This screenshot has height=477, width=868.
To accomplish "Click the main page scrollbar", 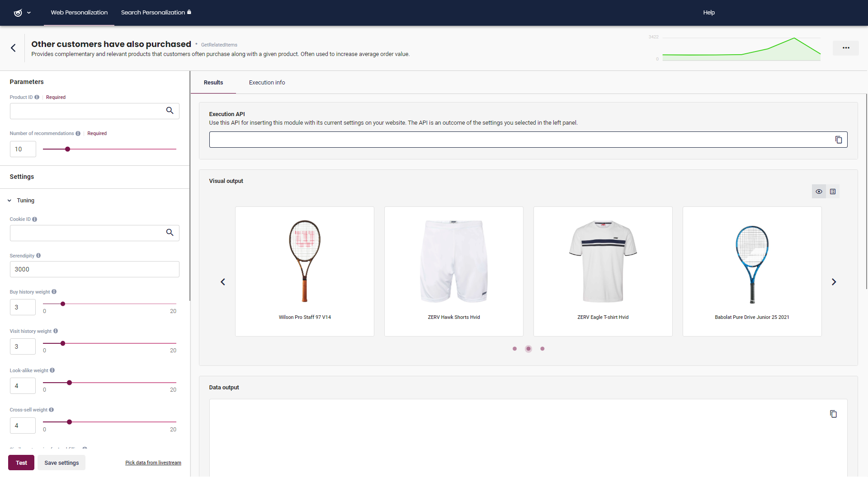I will click(x=866, y=192).
